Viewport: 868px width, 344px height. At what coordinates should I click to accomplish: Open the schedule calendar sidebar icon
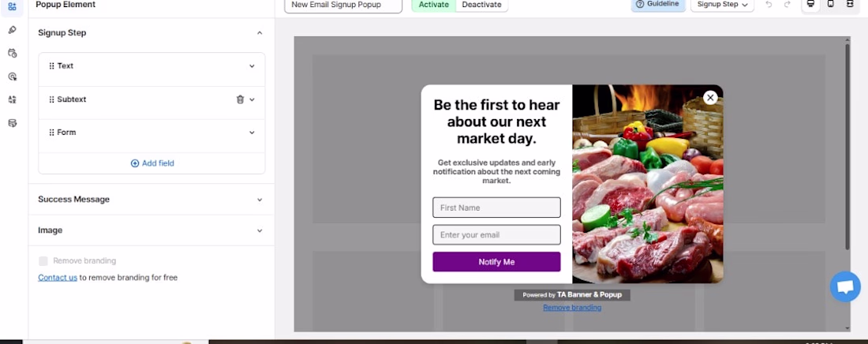click(12, 53)
